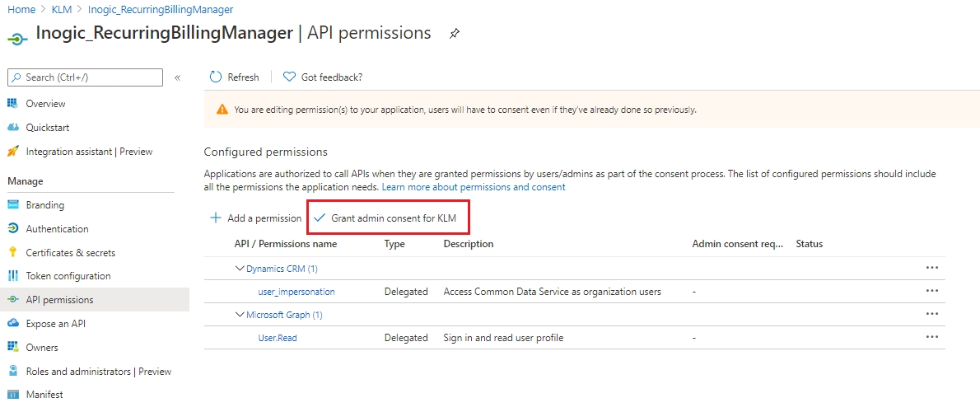
Task: Click the Quickstart cloud icon
Action: tap(12, 128)
